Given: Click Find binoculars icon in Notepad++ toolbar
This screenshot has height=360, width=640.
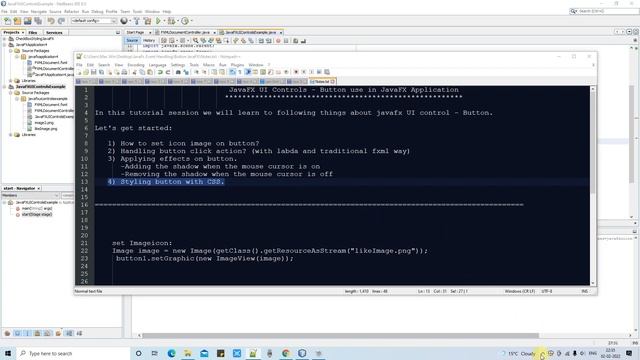Looking at the screenshot, I should [178, 72].
